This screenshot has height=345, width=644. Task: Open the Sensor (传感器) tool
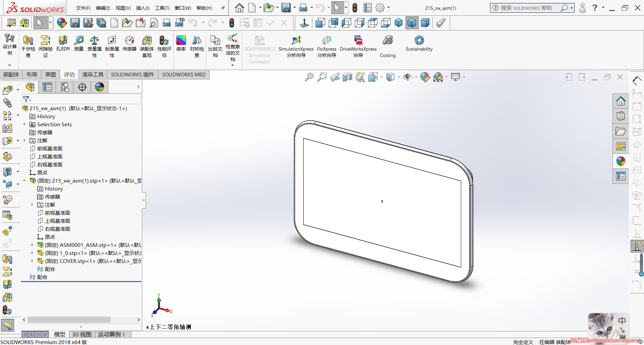129,43
